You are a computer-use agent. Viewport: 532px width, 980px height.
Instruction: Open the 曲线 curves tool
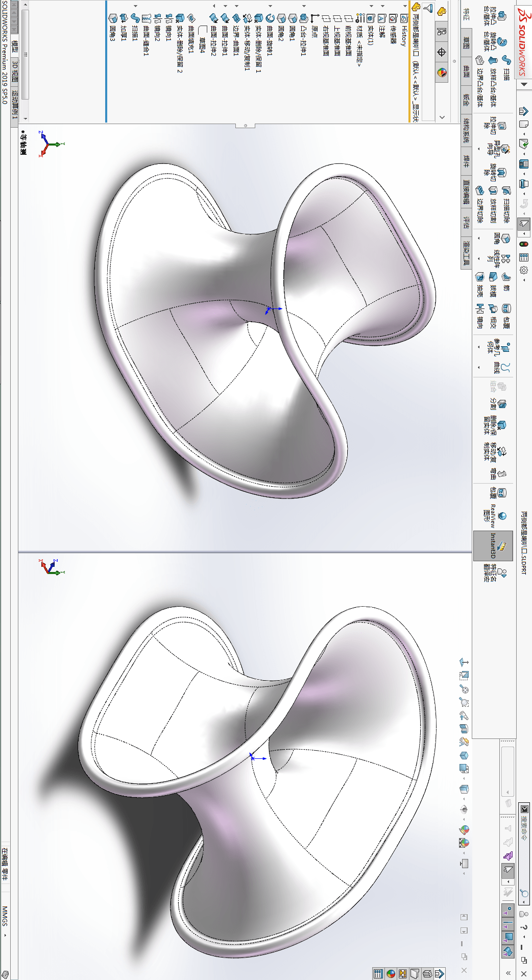[501, 368]
